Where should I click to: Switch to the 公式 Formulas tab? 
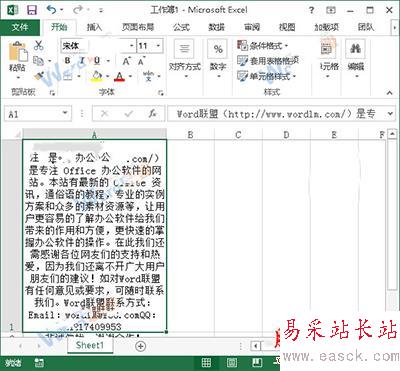[x=182, y=27]
